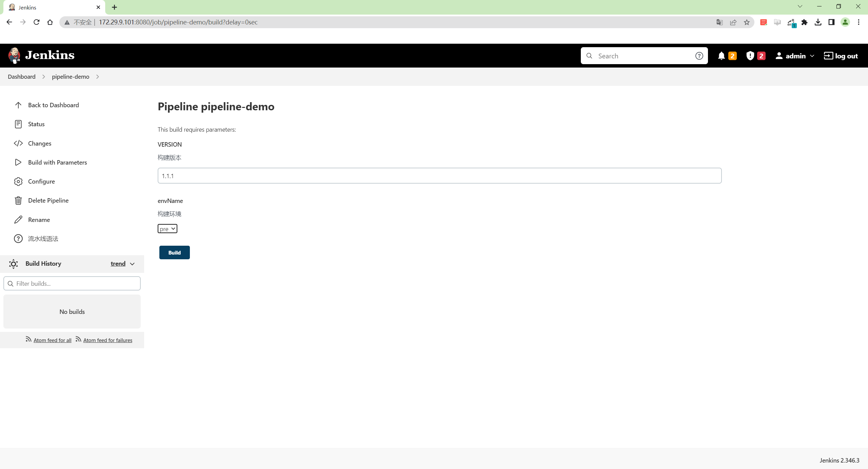Focus the header Search field
The image size is (868, 469).
tap(644, 56)
